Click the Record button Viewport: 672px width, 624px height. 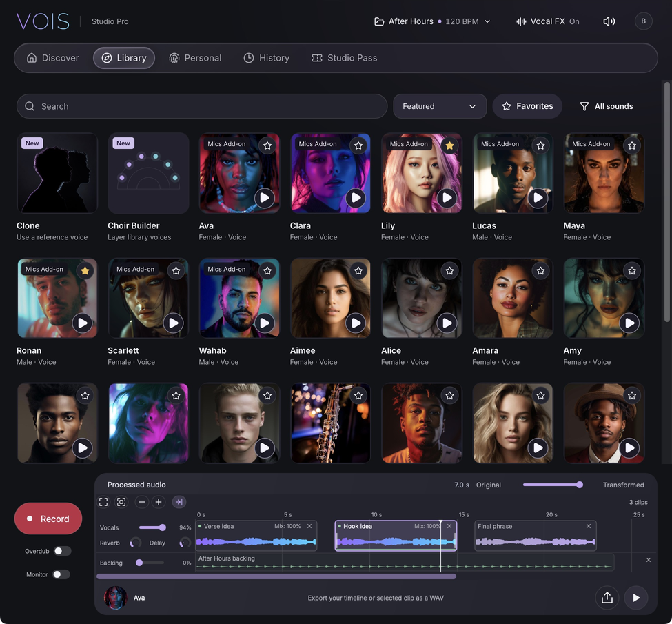[x=48, y=519]
